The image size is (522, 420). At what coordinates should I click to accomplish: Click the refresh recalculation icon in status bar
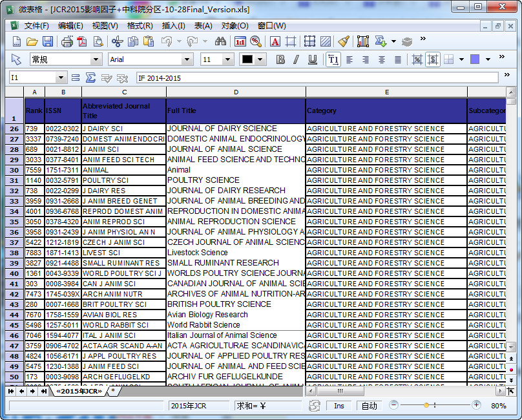point(314,406)
